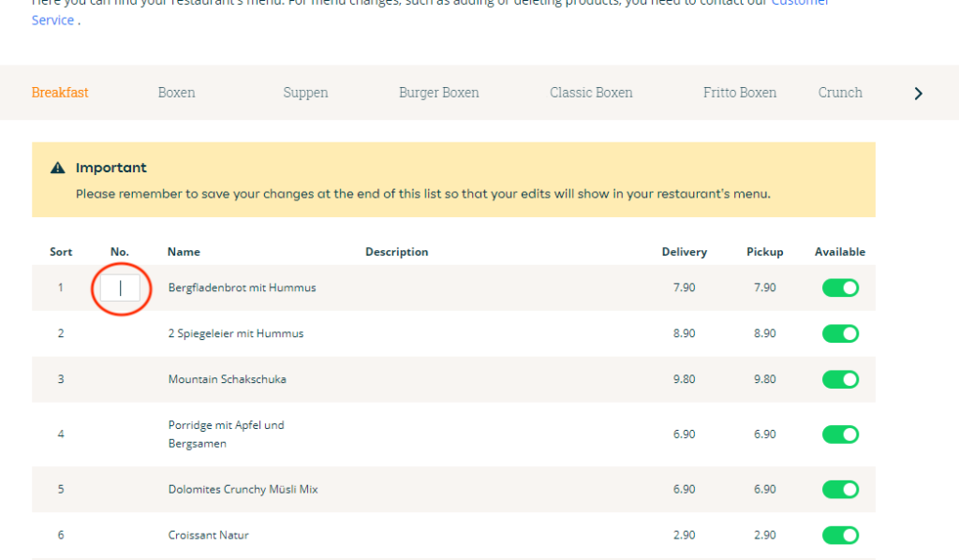Click the warning triangle icon beside Important
This screenshot has height=560, width=959.
pyautogui.click(x=58, y=168)
